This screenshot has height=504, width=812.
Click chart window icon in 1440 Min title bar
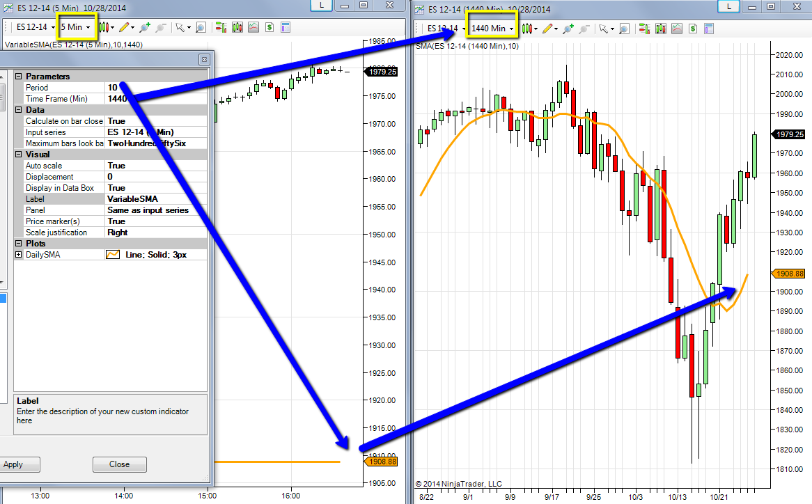coord(419,9)
